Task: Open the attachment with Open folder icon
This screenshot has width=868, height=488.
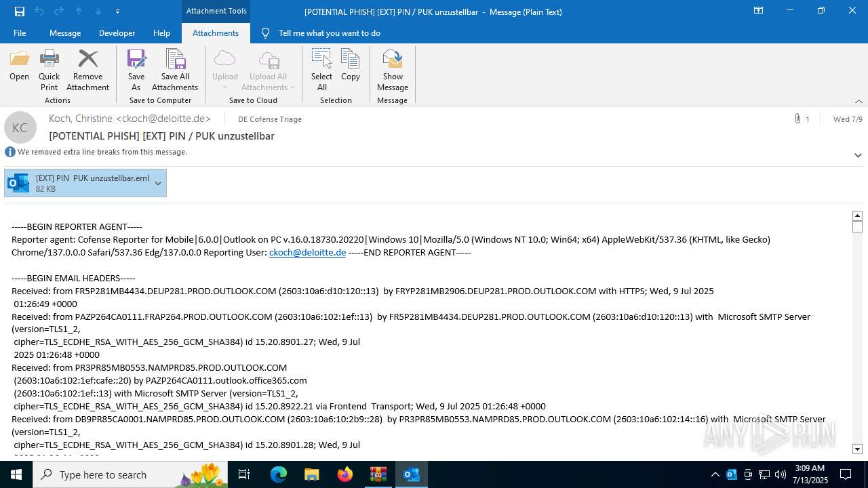Action: pyautogui.click(x=20, y=66)
